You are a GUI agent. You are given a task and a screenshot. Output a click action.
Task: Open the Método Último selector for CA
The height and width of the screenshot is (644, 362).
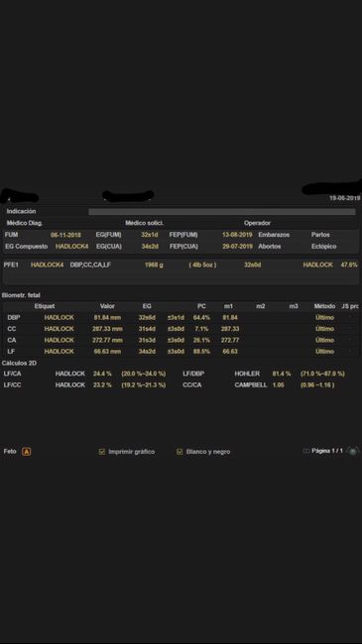point(324,340)
